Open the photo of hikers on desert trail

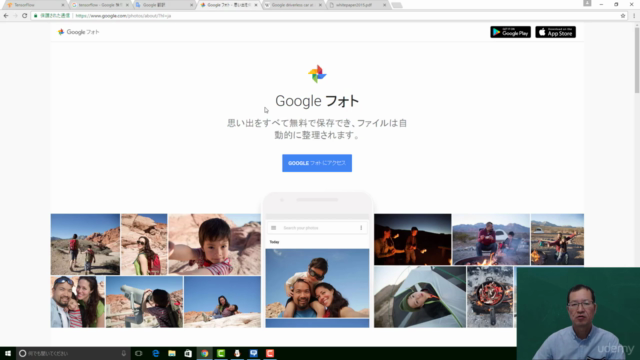coord(85,244)
